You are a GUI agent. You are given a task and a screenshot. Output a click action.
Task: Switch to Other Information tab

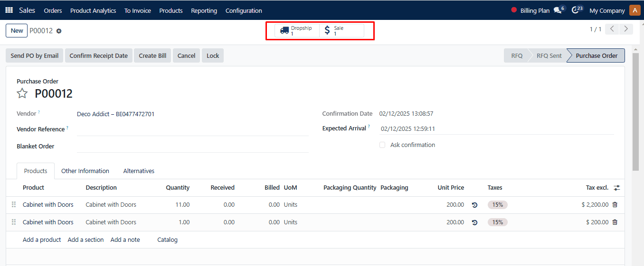[x=85, y=171]
